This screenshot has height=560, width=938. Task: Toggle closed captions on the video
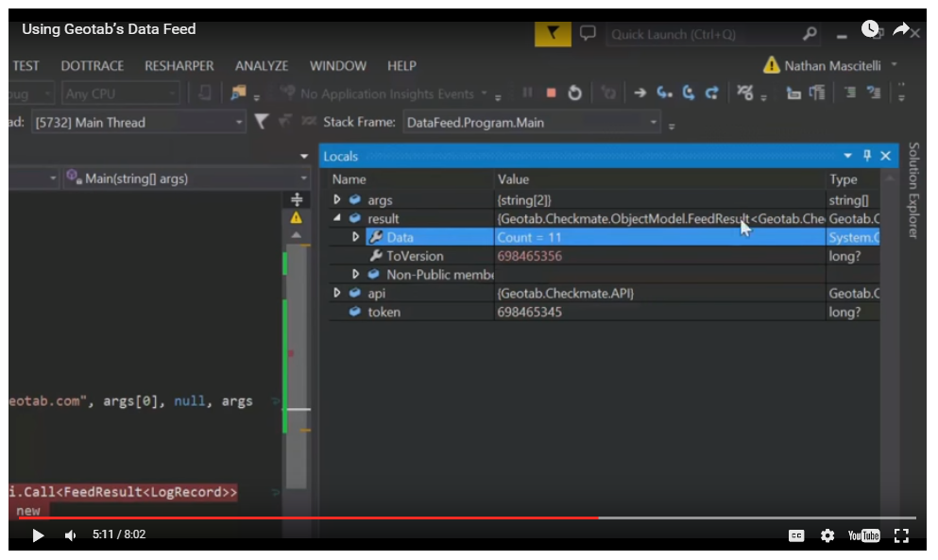coord(796,535)
